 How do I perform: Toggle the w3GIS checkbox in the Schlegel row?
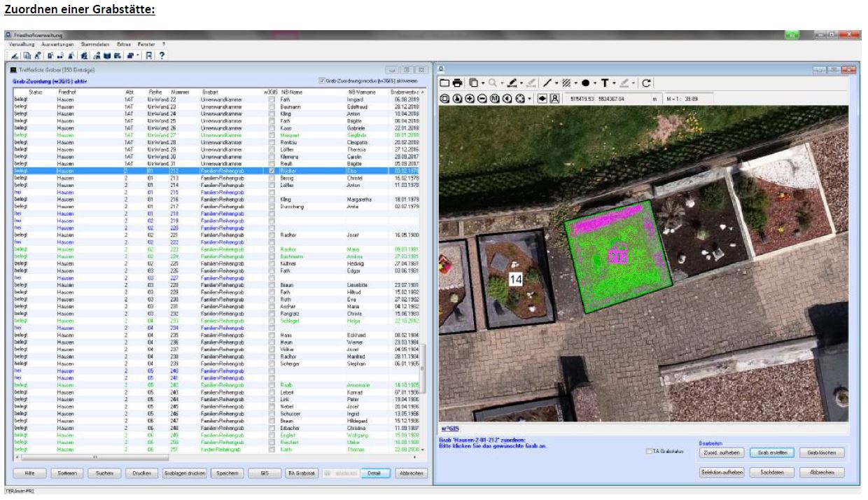[x=271, y=321]
